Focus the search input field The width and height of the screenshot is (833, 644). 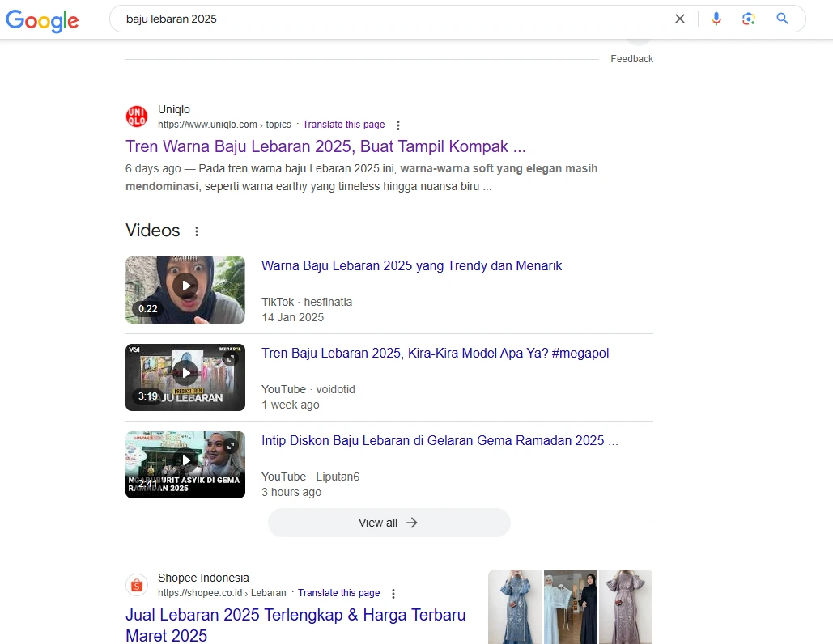click(x=389, y=19)
